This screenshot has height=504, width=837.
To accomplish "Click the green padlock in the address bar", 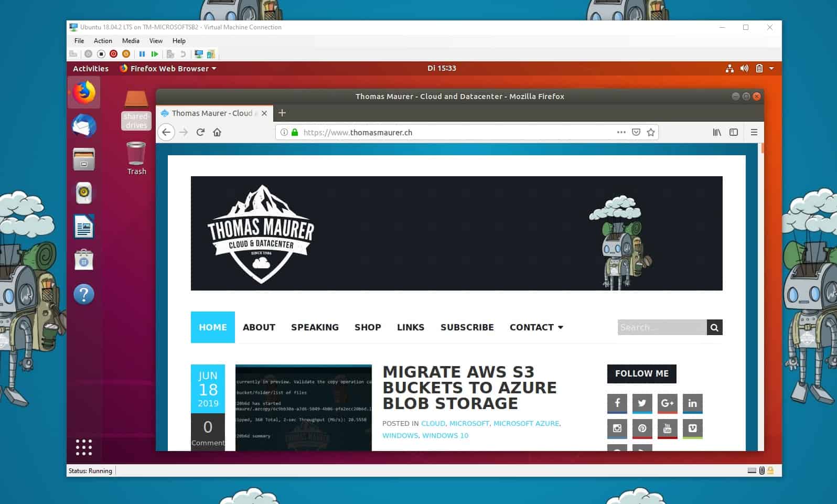I will [295, 132].
